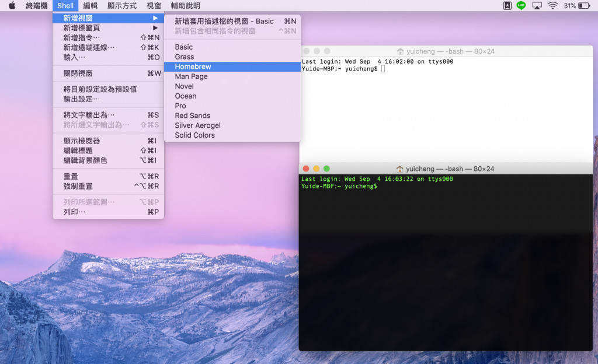
Task: Expand the 新增標籤頁 submenu
Action: [x=108, y=28]
